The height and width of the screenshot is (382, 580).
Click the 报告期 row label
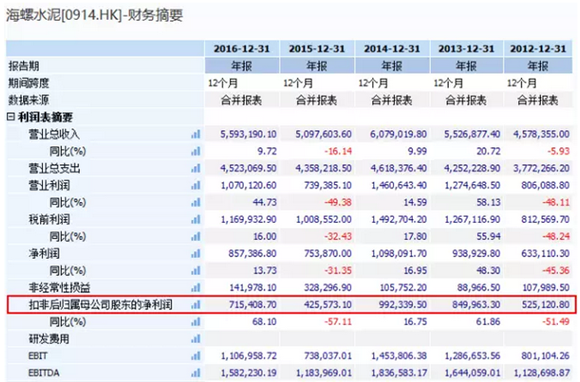tap(24, 66)
